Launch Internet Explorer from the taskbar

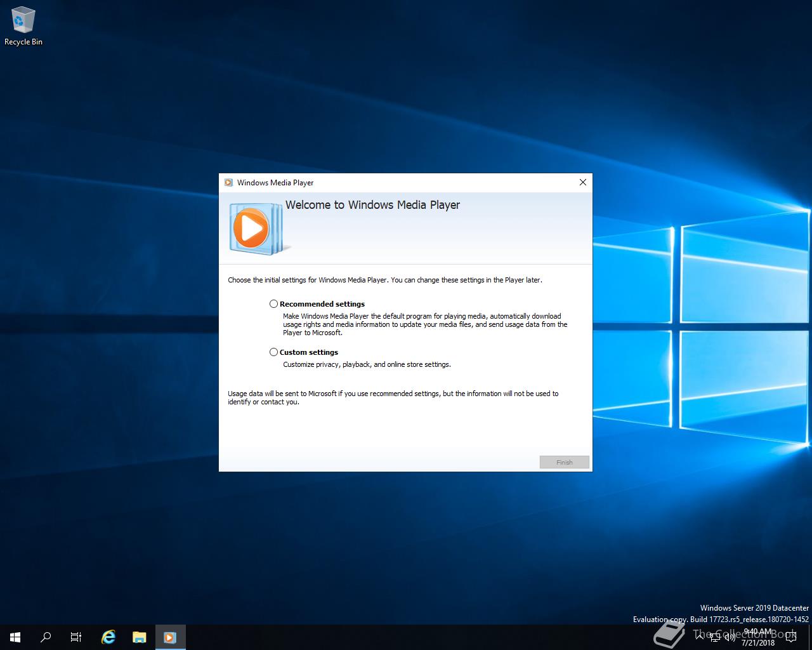point(108,637)
